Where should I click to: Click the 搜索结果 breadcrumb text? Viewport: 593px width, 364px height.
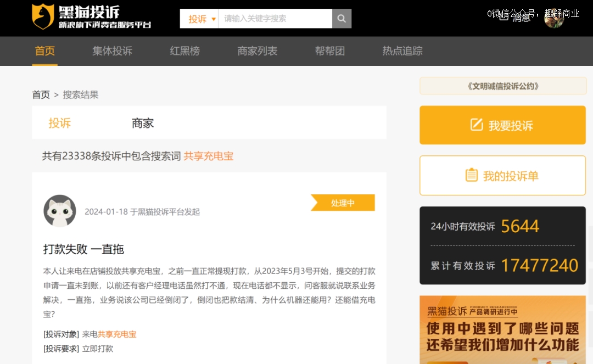point(81,94)
